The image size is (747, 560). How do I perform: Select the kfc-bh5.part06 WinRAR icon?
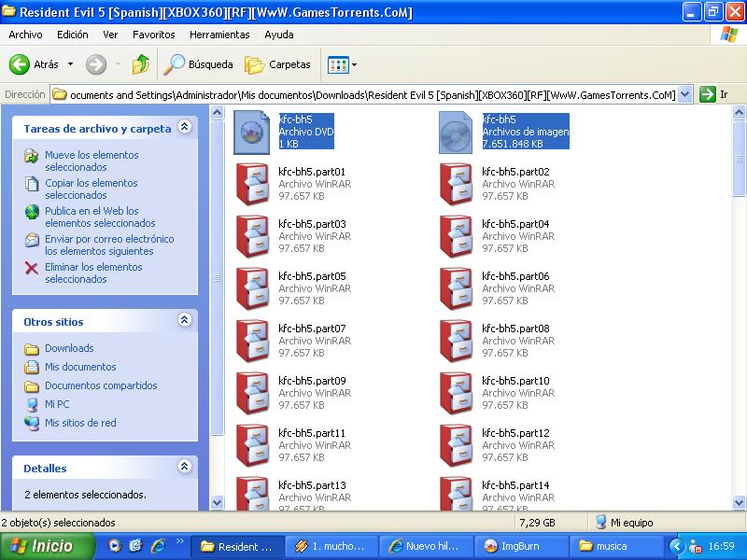456,289
